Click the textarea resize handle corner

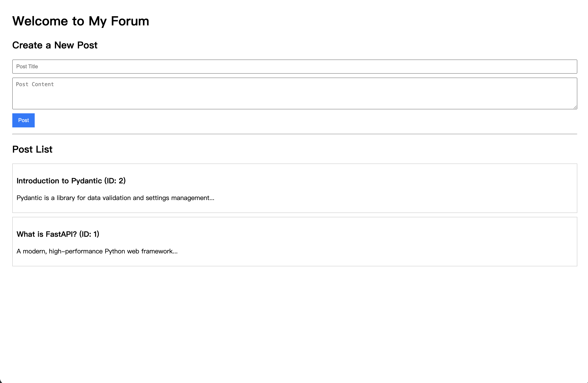tap(575, 107)
